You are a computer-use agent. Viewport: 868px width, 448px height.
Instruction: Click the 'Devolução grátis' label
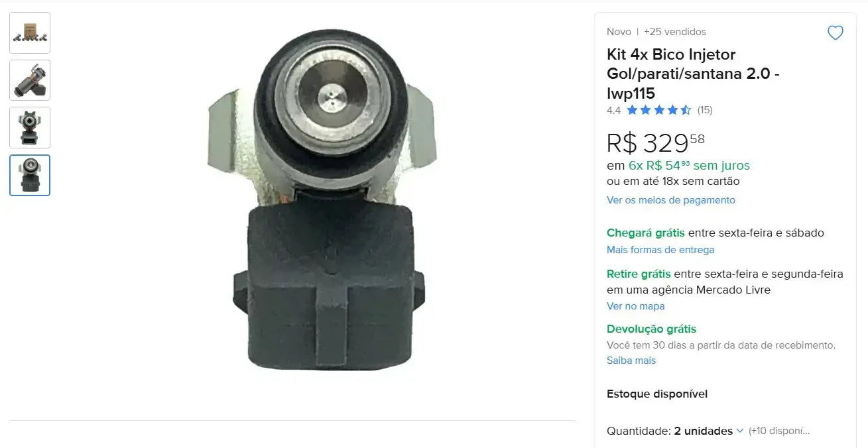(x=651, y=329)
